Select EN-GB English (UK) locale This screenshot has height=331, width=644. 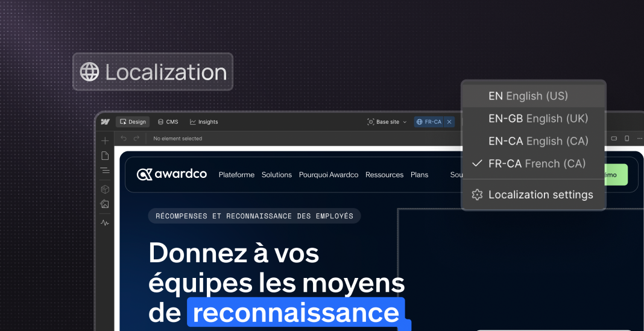pos(534,119)
